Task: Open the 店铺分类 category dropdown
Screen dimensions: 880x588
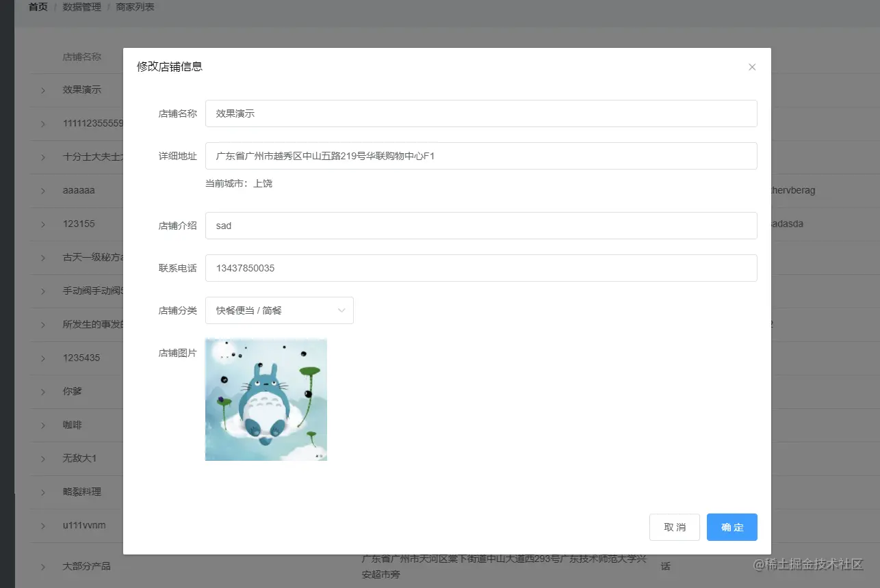Action: [279, 310]
